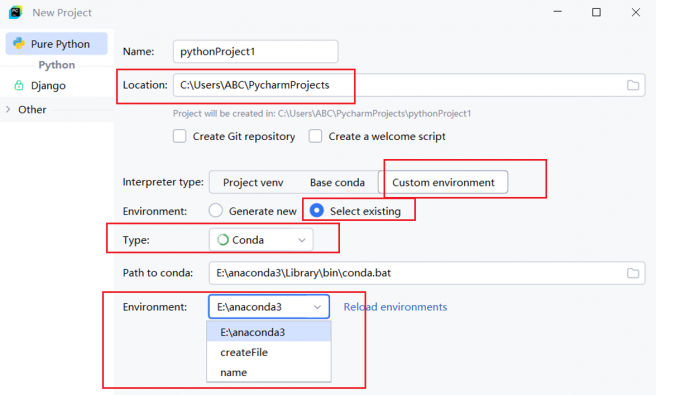Click the PyCharm logo icon in title bar
The height and width of the screenshot is (395, 680).
[16, 12]
